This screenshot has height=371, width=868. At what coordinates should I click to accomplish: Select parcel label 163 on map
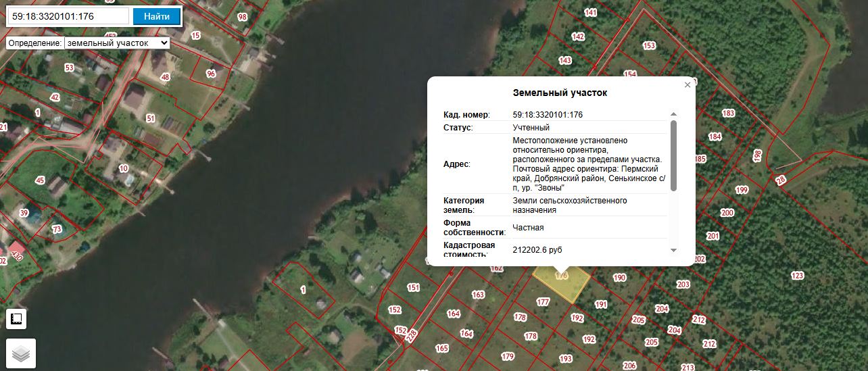478,295
